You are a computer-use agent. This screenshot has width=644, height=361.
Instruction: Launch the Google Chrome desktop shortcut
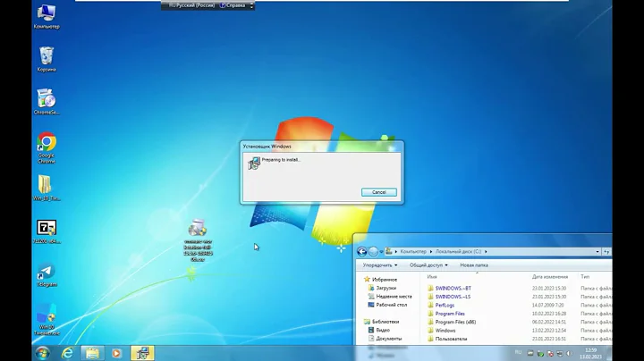coord(47,147)
